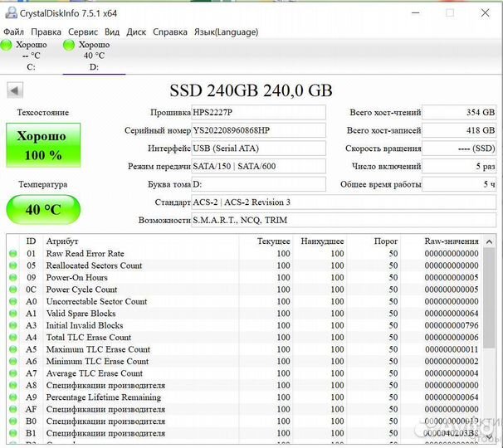Click status dot of Maximum TLC Erase Count
This screenshot has width=503, height=448.
tap(12, 349)
